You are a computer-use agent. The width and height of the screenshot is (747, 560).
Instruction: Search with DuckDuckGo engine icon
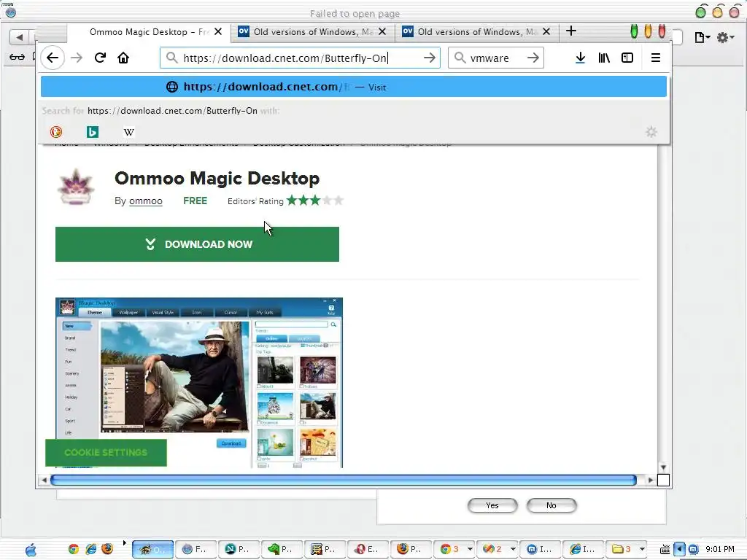click(56, 132)
